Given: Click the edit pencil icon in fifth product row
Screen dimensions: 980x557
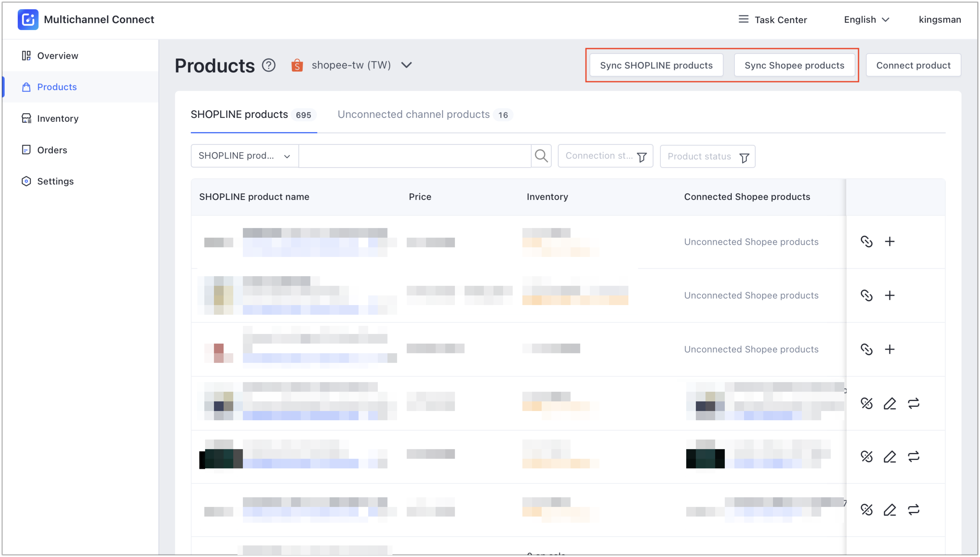Looking at the screenshot, I should click(890, 456).
